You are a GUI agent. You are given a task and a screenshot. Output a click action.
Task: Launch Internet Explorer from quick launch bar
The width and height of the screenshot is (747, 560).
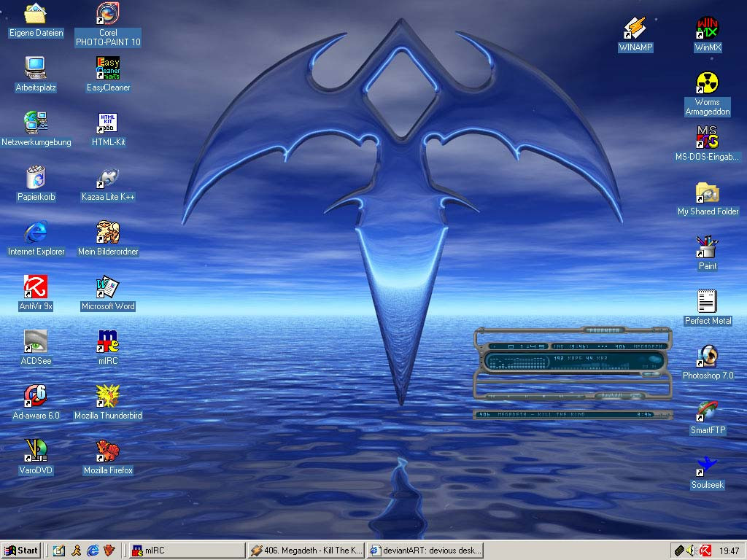pyautogui.click(x=93, y=551)
